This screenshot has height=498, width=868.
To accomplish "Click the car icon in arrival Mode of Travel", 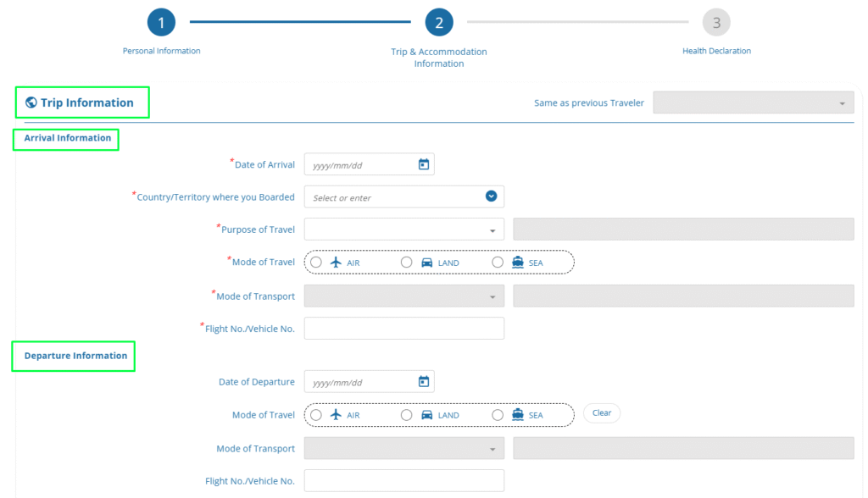I will (427, 263).
